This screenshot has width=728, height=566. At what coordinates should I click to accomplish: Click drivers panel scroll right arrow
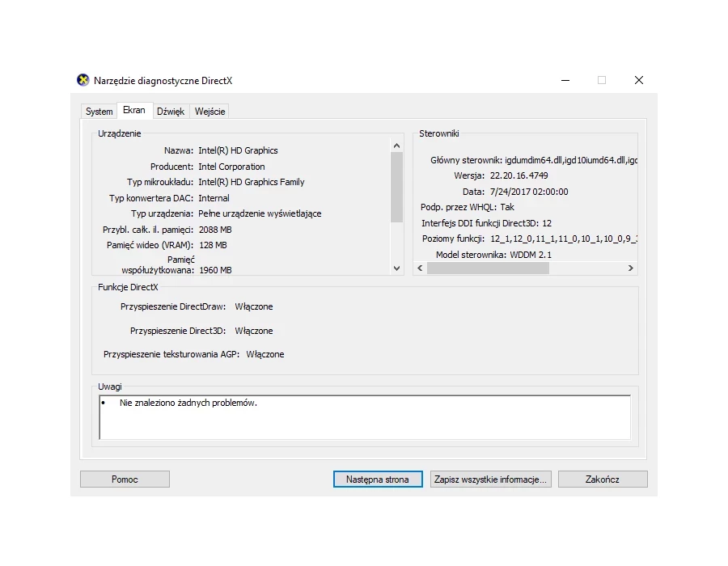point(630,268)
